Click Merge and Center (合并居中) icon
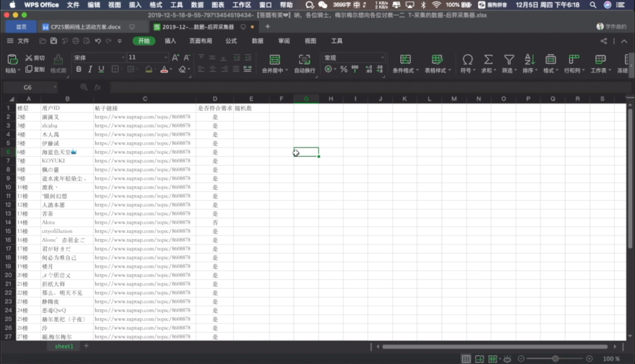The width and height of the screenshot is (635, 364). click(275, 60)
